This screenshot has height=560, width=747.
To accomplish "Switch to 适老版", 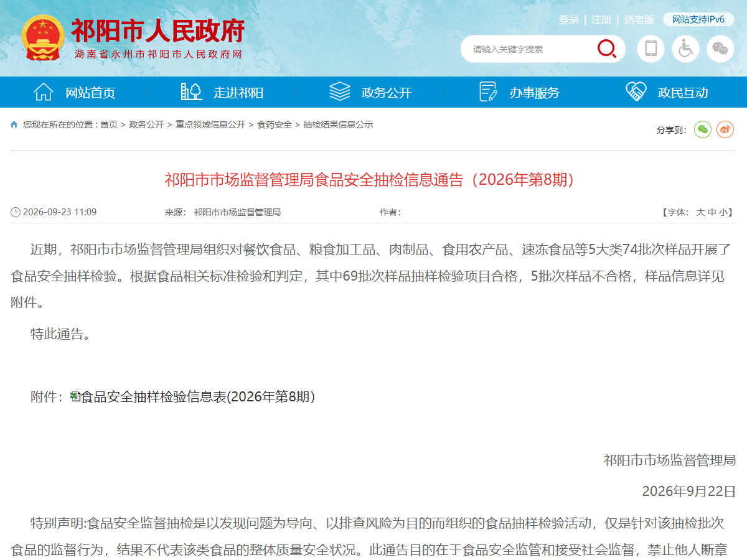I will click(639, 20).
